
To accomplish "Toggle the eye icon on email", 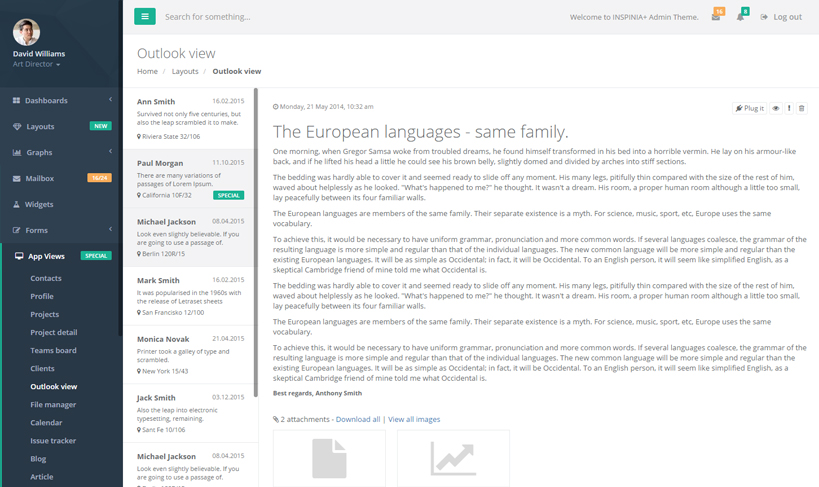I will 775,108.
